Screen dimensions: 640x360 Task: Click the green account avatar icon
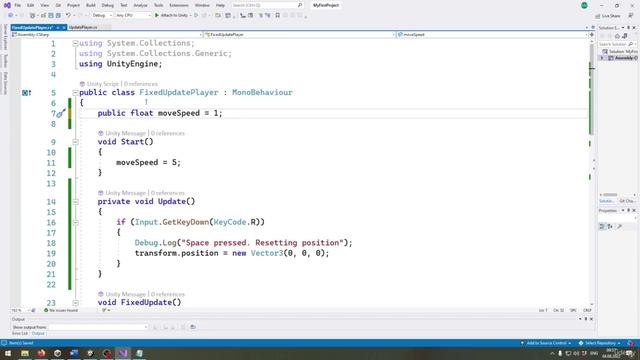tap(584, 5)
